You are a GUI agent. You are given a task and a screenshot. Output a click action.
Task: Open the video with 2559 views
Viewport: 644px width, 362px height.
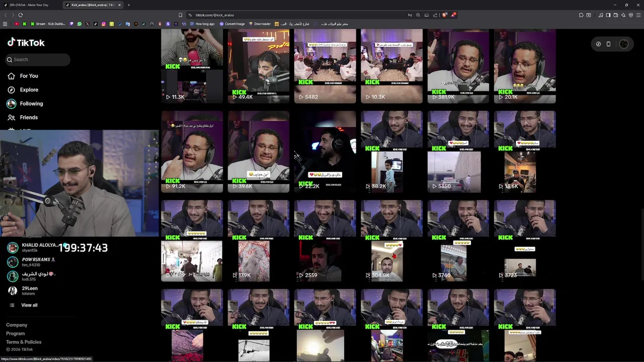point(325,241)
